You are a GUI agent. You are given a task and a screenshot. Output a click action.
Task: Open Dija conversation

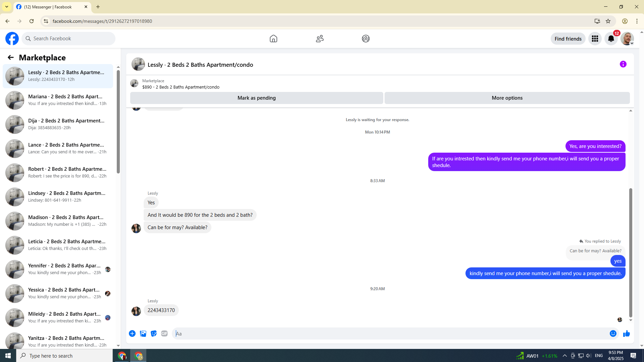[58, 124]
